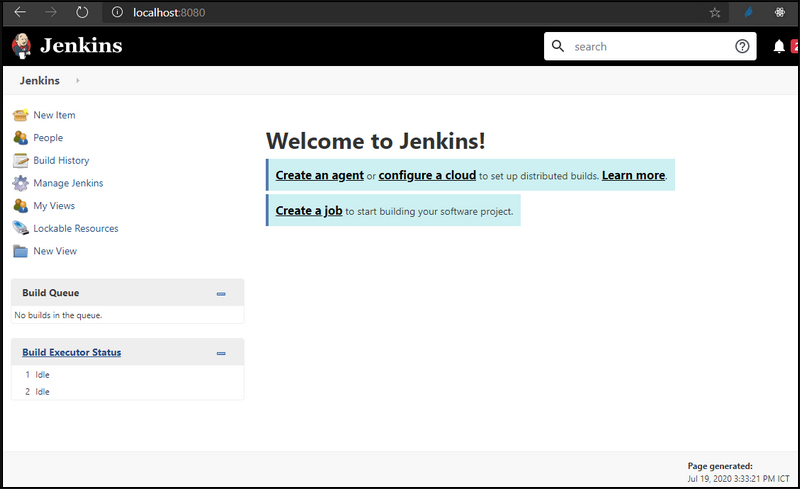The height and width of the screenshot is (489, 800).
Task: Focus the search input field
Action: click(650, 46)
